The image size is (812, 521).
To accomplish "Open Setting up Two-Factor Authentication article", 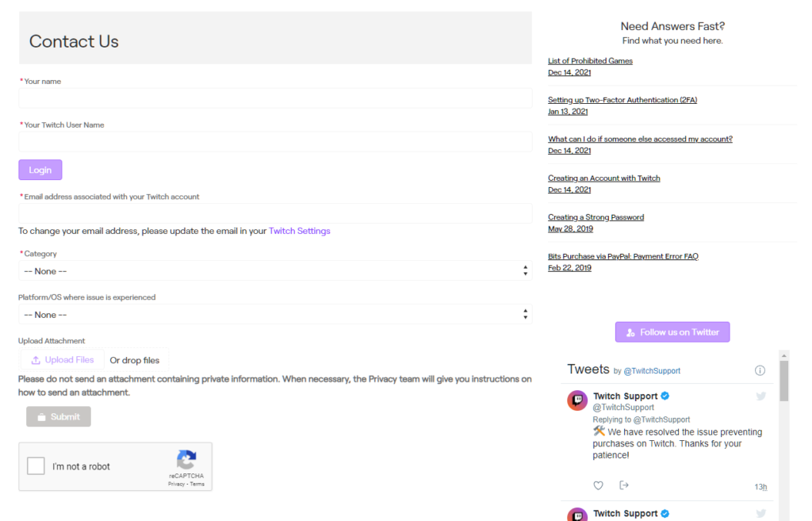I will click(x=622, y=100).
